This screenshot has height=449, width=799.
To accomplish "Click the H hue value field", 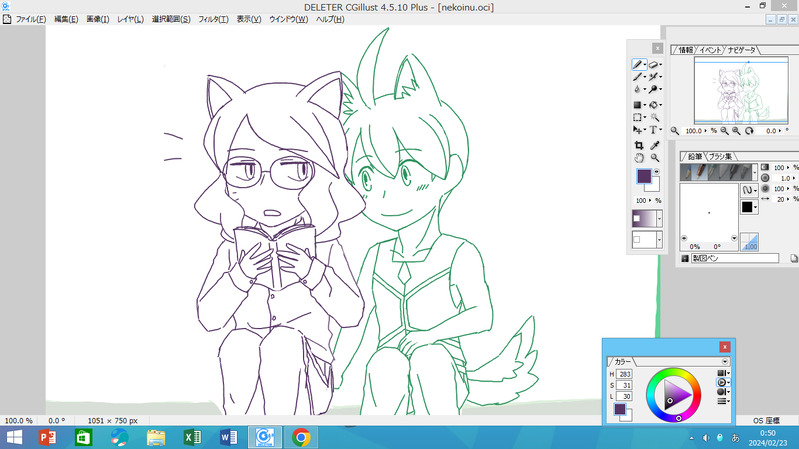I will coord(624,375).
